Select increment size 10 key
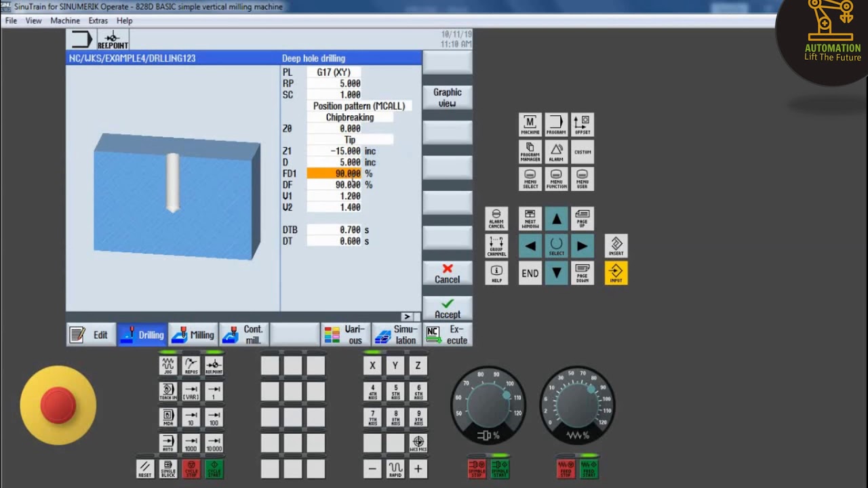 (x=191, y=418)
